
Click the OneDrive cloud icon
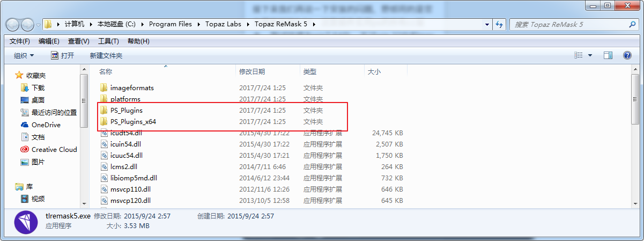coord(25,125)
